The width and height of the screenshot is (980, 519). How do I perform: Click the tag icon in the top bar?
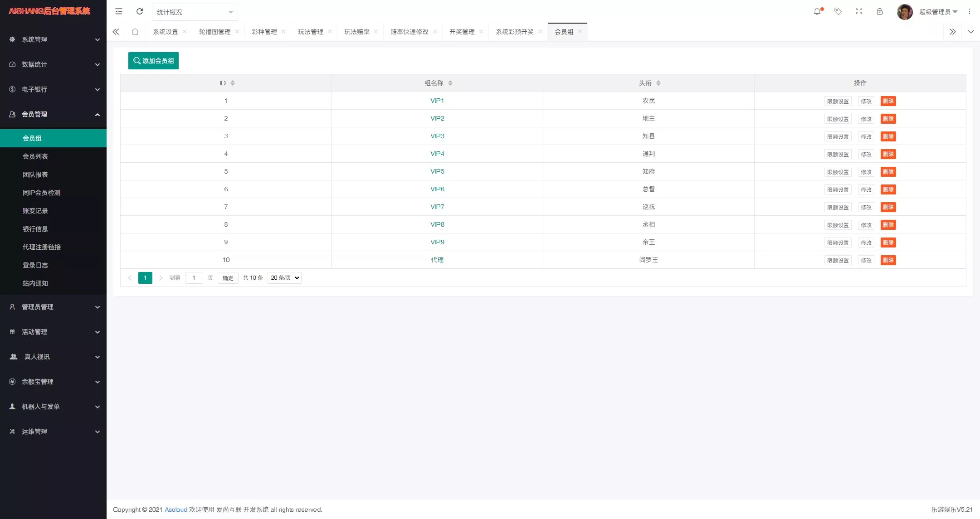[x=838, y=11]
